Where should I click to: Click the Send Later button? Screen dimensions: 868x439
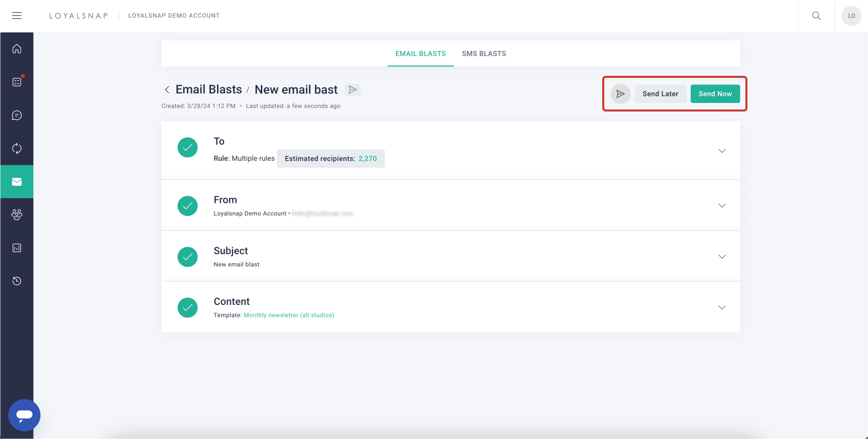pyautogui.click(x=660, y=94)
